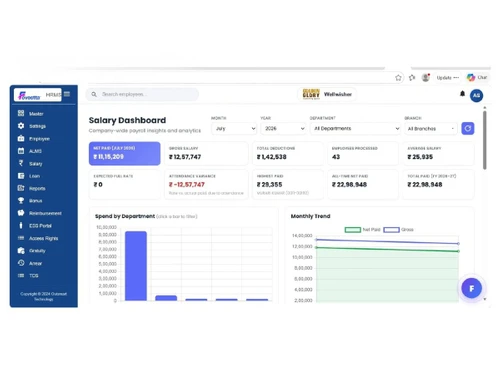Select the Net Paid July card
Viewport: 500px width, 375px height.
pyautogui.click(x=124, y=153)
